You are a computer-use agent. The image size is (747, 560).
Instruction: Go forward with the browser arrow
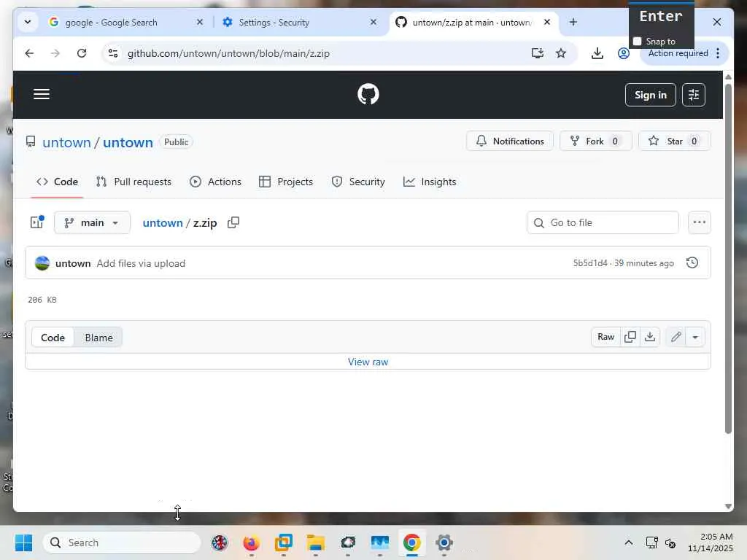click(55, 53)
